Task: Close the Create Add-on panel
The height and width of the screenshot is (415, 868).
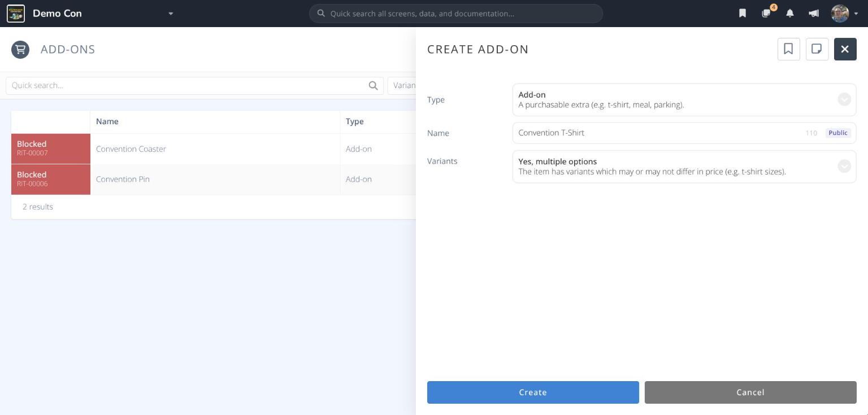Action: point(845,49)
